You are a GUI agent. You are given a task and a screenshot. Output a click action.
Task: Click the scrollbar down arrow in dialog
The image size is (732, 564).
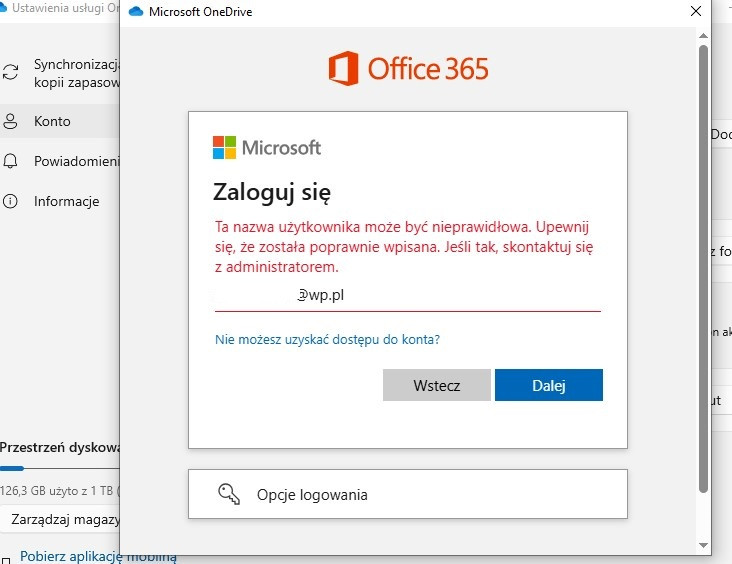pos(703,545)
